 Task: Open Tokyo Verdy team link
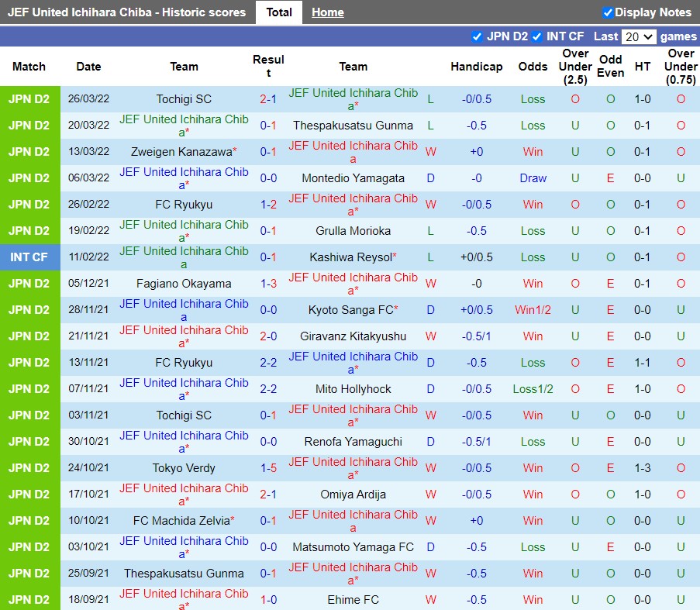(x=184, y=467)
